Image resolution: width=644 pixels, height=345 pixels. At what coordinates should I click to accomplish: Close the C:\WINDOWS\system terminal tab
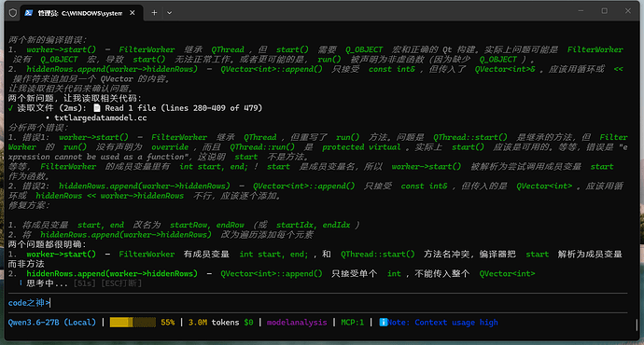133,13
